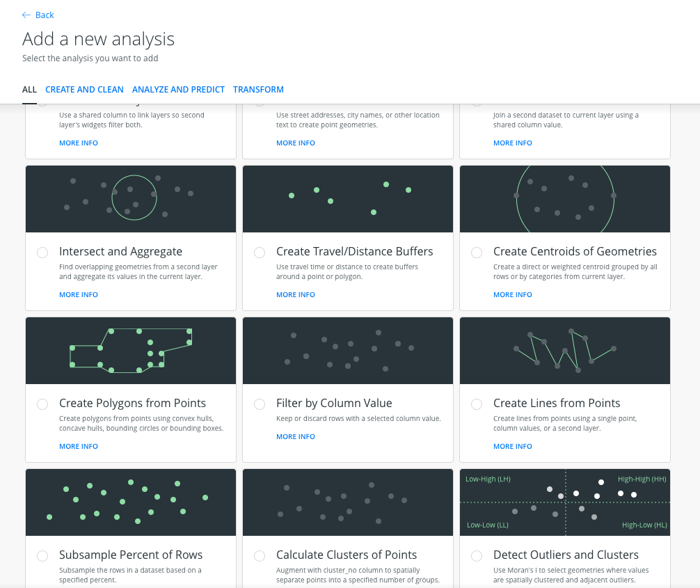This screenshot has width=700, height=588.
Task: Click the Detect Outliers and Clusters quadrant image
Action: click(x=565, y=502)
